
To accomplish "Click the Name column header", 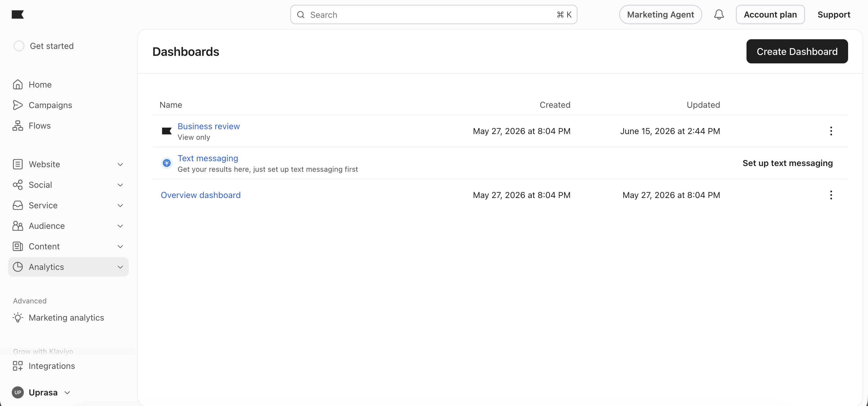I will (x=171, y=105).
